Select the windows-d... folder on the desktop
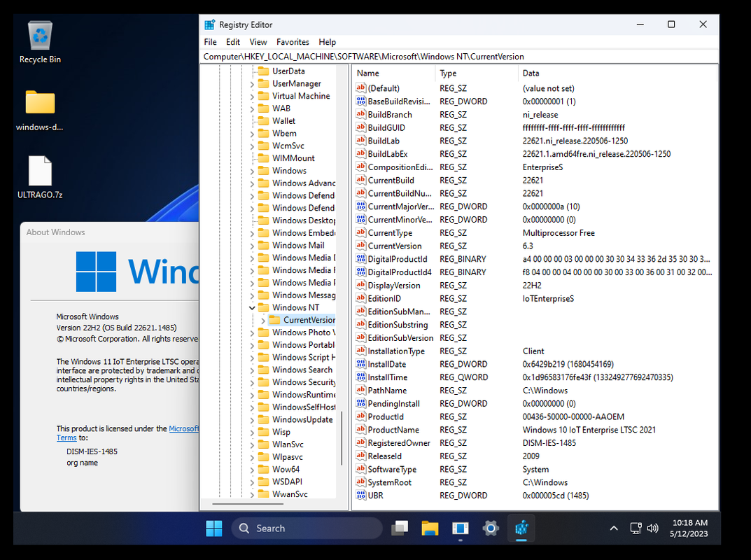The image size is (751, 560). [40, 110]
